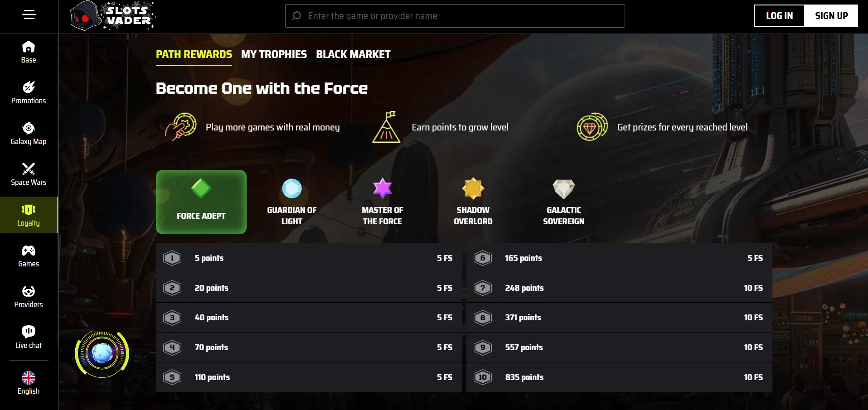Click the Log In button
Image resolution: width=868 pixels, height=410 pixels.
tap(779, 16)
